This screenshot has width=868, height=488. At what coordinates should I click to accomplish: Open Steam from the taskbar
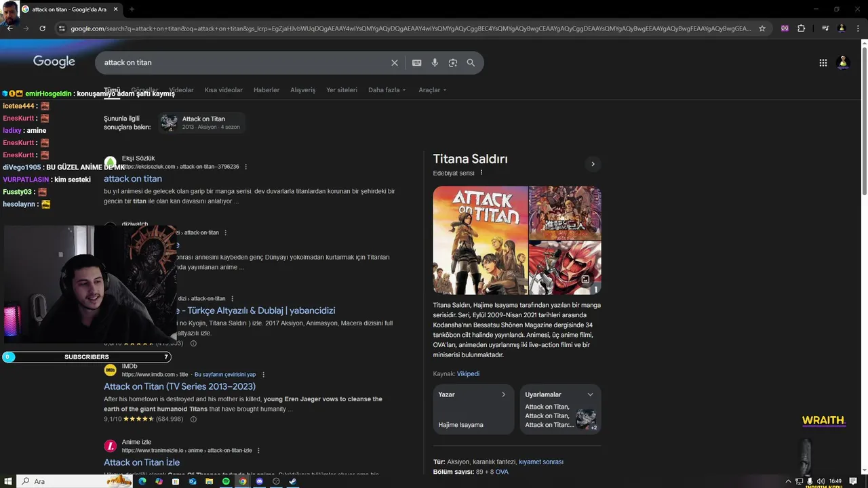[x=292, y=481]
